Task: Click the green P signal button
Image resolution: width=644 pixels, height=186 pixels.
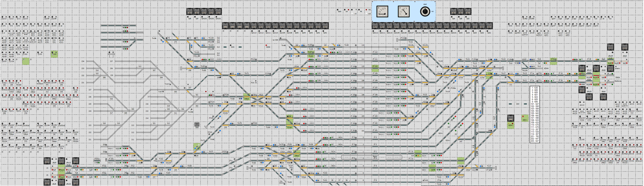Action: coord(113,170)
